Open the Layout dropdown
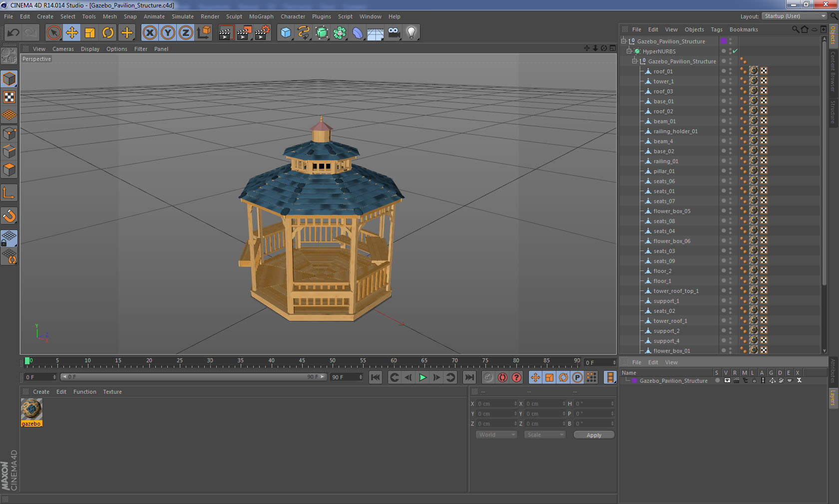The width and height of the screenshot is (839, 504). click(x=795, y=16)
